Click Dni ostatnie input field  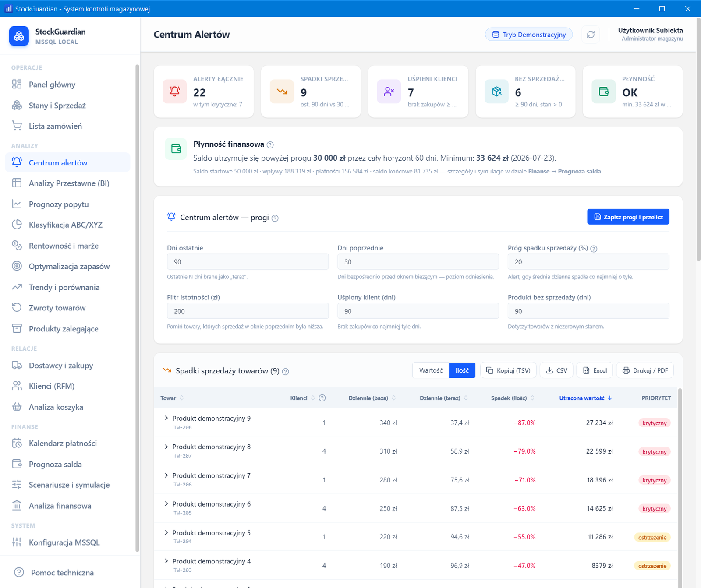click(x=248, y=262)
